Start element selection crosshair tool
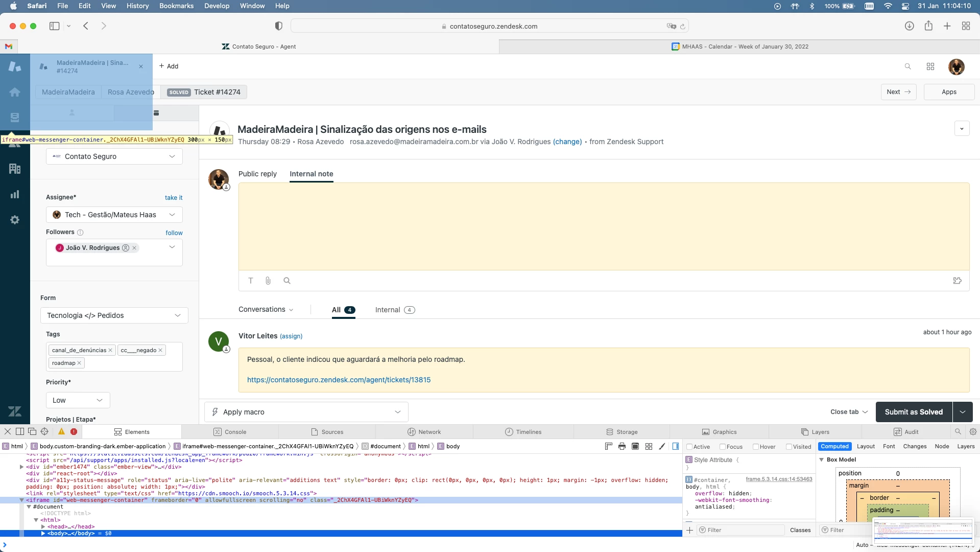 44,431
